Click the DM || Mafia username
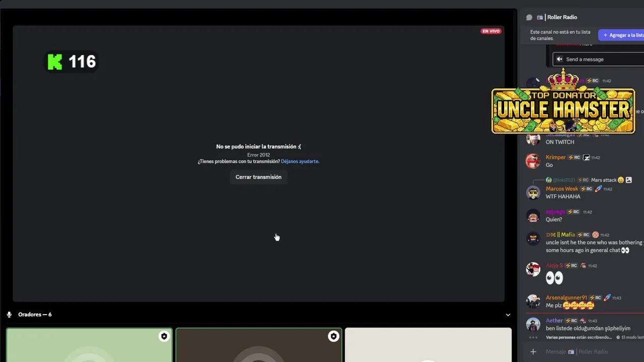Screen dimensions: 644x362 560,235
